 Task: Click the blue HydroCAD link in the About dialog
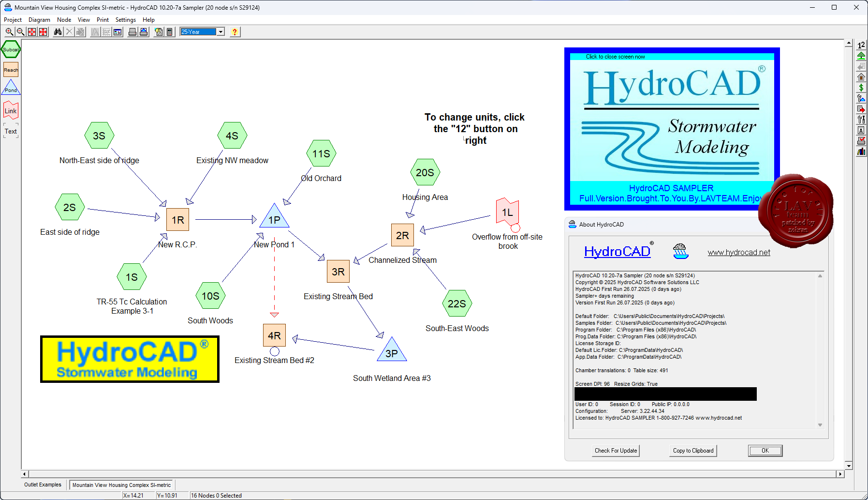618,251
